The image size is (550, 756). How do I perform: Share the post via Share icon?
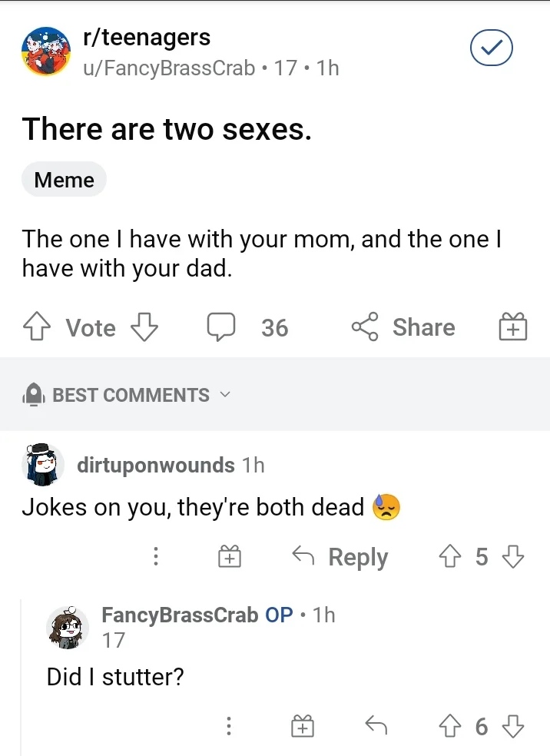pyautogui.click(x=365, y=328)
